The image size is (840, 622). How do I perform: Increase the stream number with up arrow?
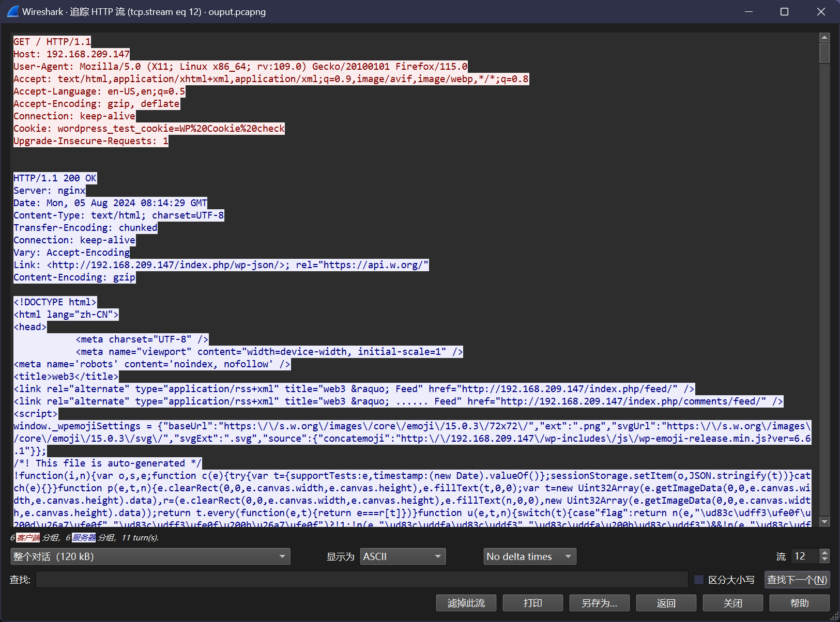824,552
